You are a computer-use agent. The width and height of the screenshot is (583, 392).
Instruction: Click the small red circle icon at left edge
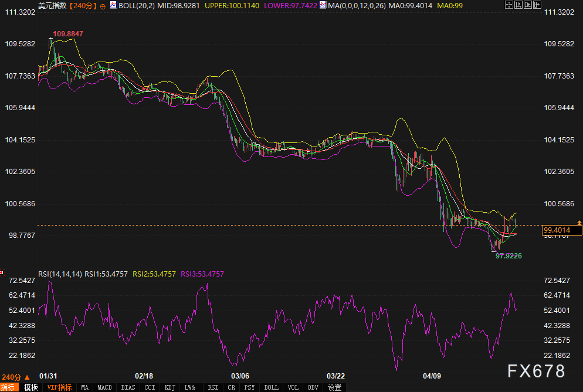[2, 272]
